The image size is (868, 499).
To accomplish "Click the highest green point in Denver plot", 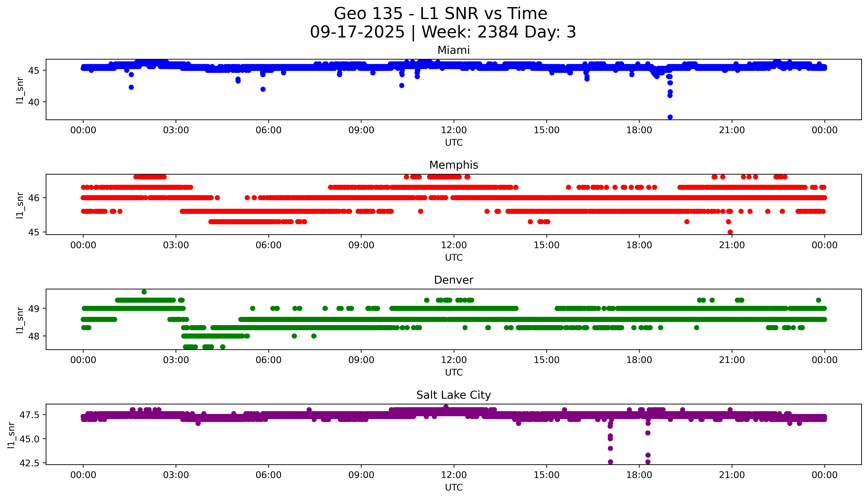I will (x=144, y=292).
